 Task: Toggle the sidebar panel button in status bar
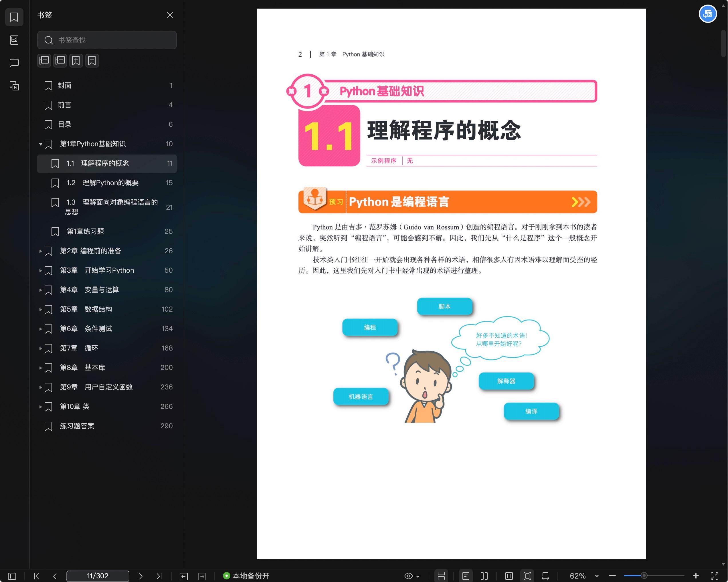tap(12, 576)
